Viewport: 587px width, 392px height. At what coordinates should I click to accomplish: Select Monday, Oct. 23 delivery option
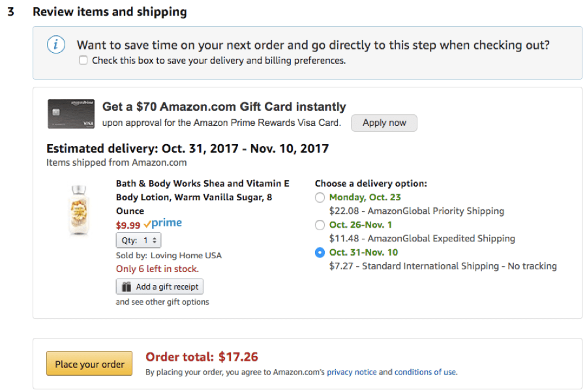320,197
